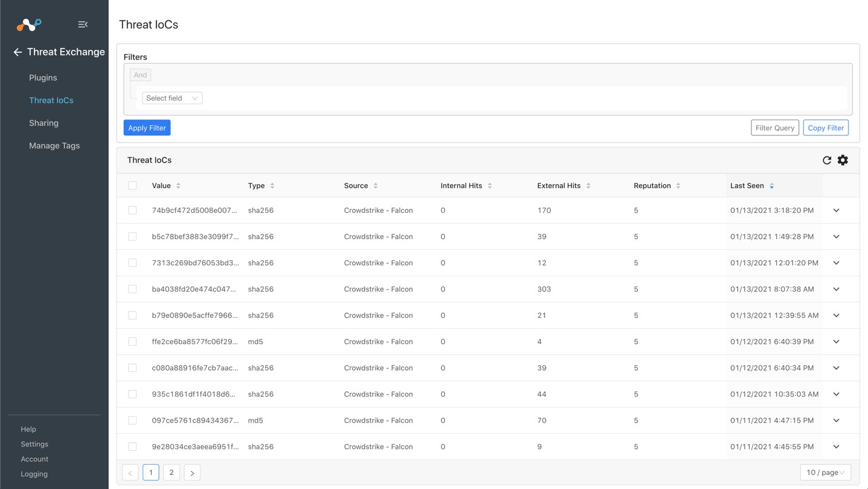Click the Filter Query button
This screenshot has width=868, height=489.
775,128
